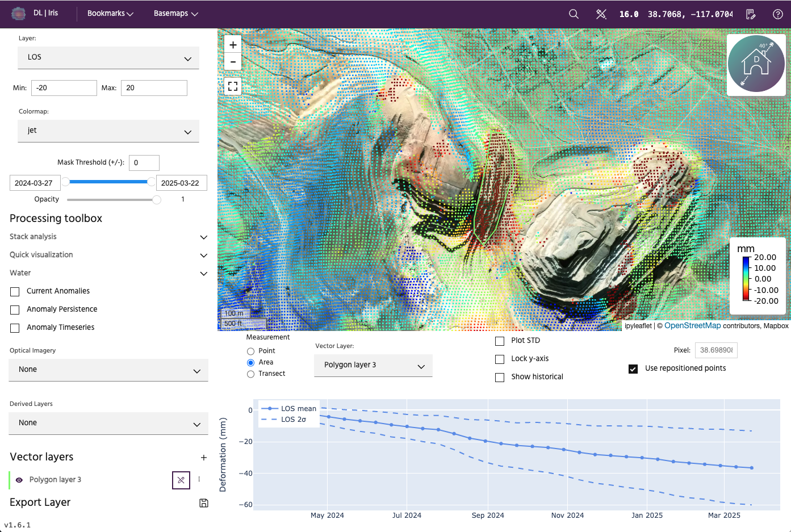Image resolution: width=791 pixels, height=532 pixels.
Task: Click the Opacity slider handle
Action: [x=157, y=200]
